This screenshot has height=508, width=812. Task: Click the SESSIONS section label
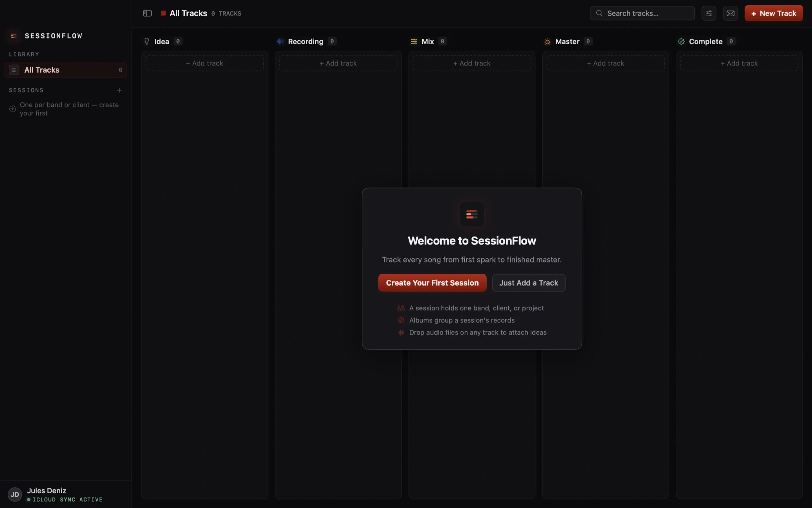coord(26,90)
